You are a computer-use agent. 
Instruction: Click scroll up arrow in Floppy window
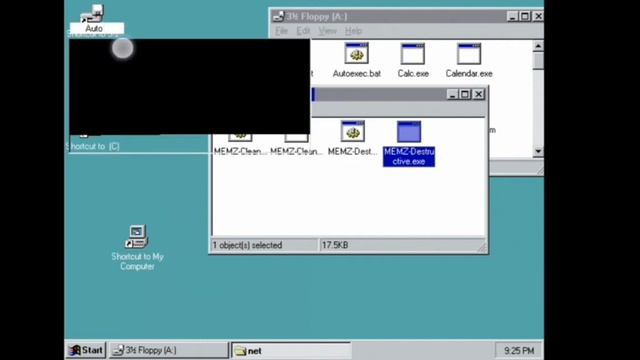pos(538,46)
